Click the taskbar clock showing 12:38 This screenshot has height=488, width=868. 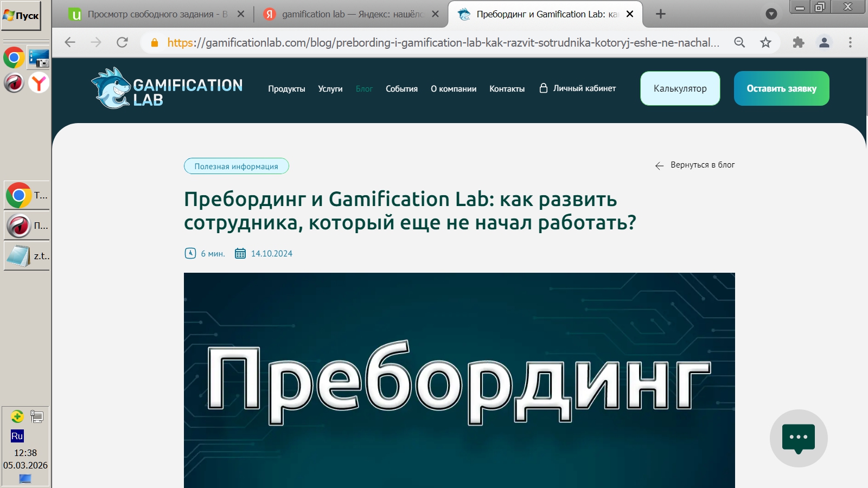25,453
